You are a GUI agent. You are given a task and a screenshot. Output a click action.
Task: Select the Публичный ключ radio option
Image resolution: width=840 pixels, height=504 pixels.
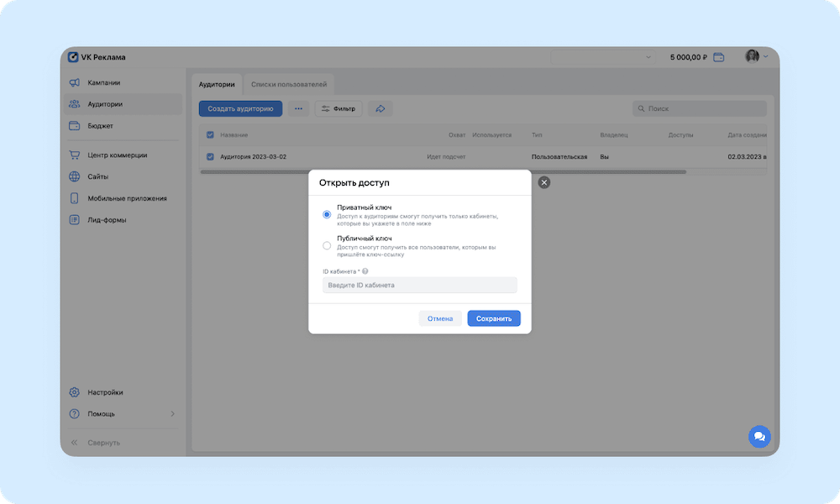pos(327,245)
